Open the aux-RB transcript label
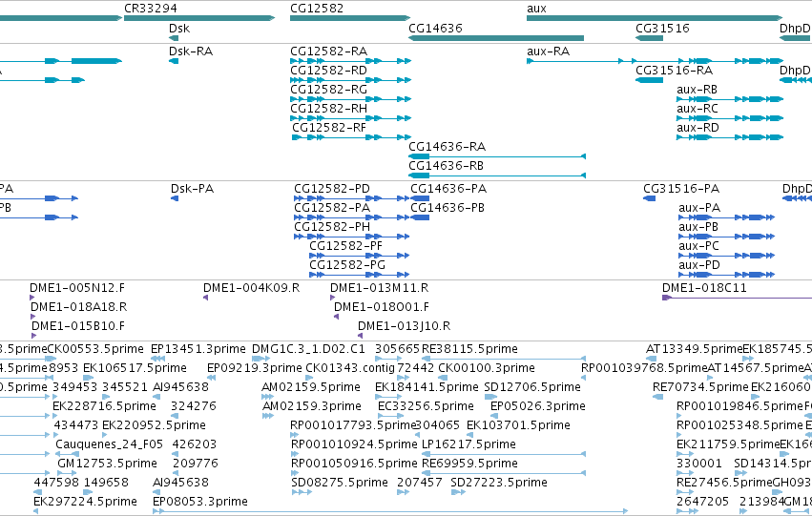The height and width of the screenshot is (516, 812). [697, 90]
